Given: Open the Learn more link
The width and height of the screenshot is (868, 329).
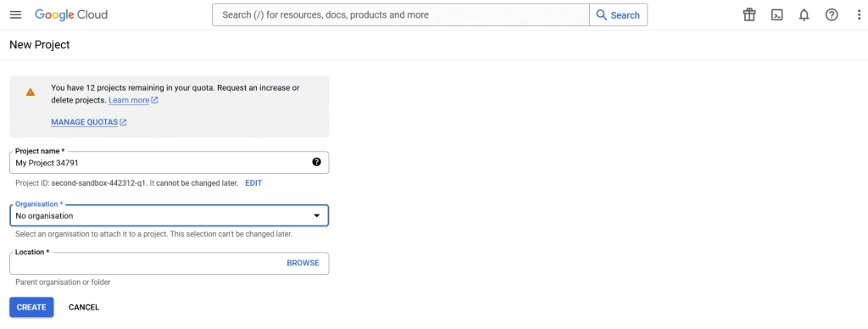Looking at the screenshot, I should (133, 100).
